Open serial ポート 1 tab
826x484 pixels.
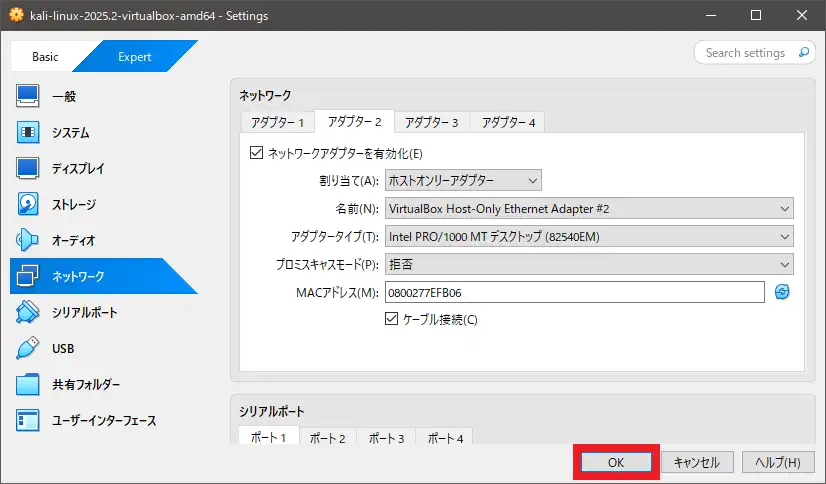click(x=269, y=437)
